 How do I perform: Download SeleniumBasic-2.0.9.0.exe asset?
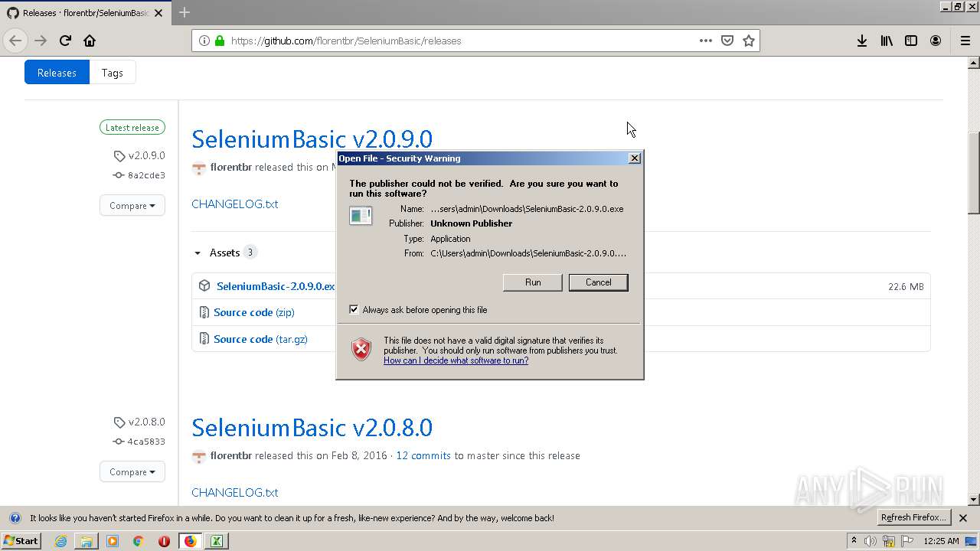(276, 286)
